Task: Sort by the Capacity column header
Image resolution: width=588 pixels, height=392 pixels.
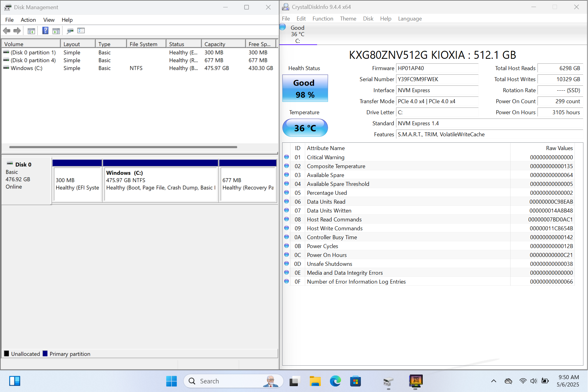Action: pyautogui.click(x=223, y=44)
